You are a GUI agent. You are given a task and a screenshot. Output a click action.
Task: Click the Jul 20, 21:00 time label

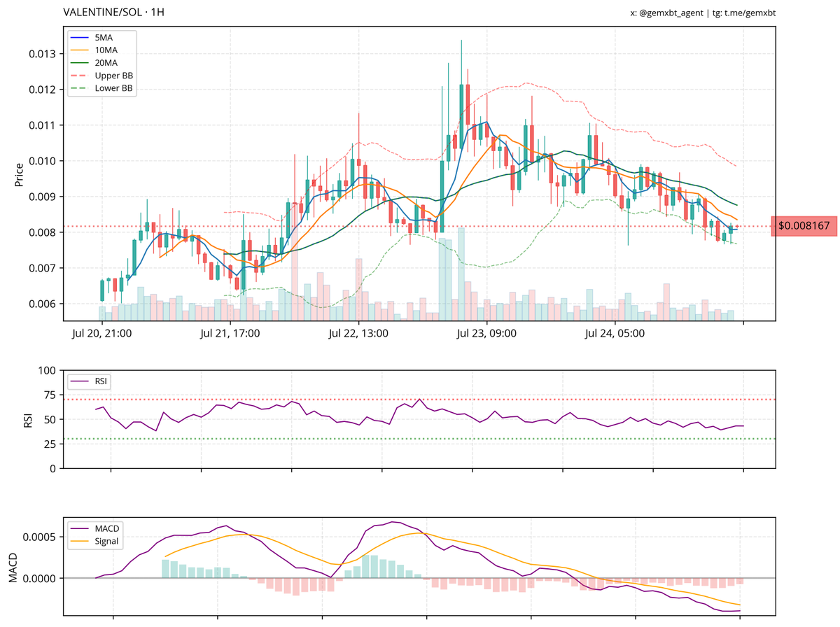tap(101, 334)
